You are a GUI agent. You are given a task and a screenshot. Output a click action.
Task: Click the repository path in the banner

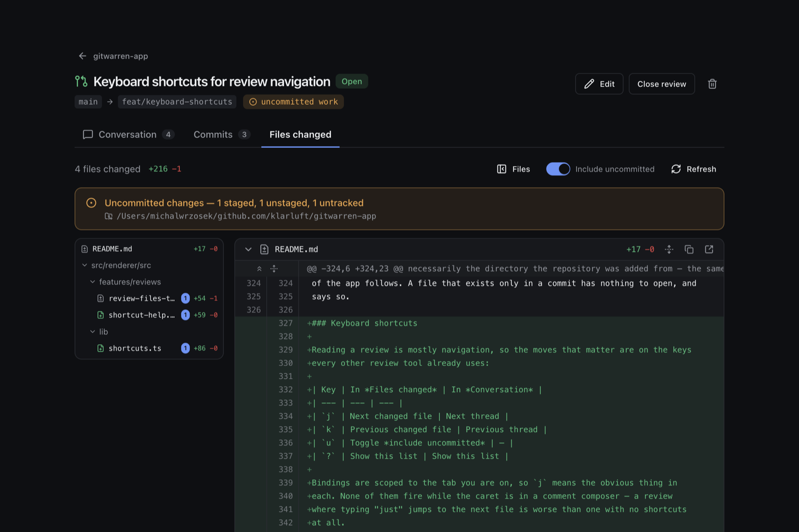coord(246,216)
